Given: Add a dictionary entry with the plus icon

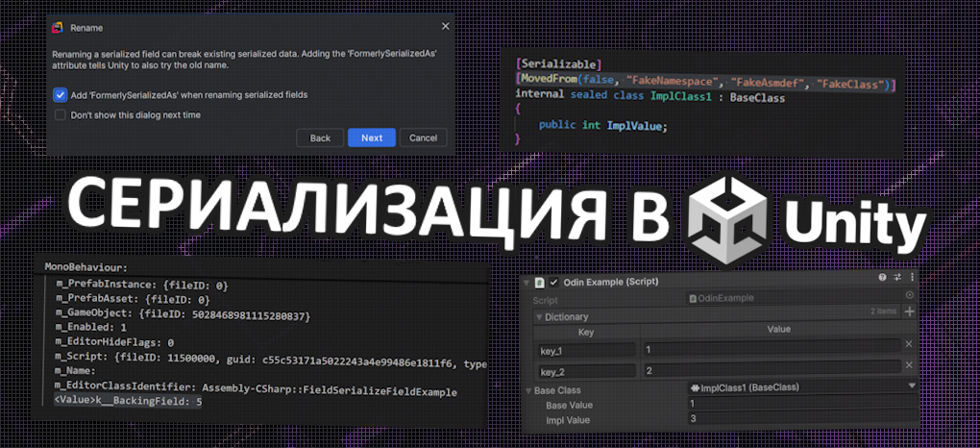Looking at the screenshot, I should pyautogui.click(x=910, y=311).
